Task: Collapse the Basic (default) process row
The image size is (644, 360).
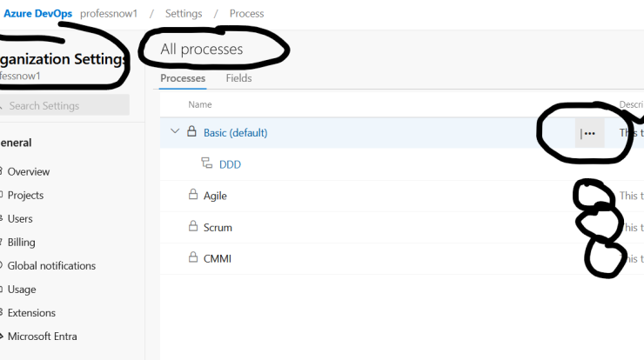Action: point(175,132)
